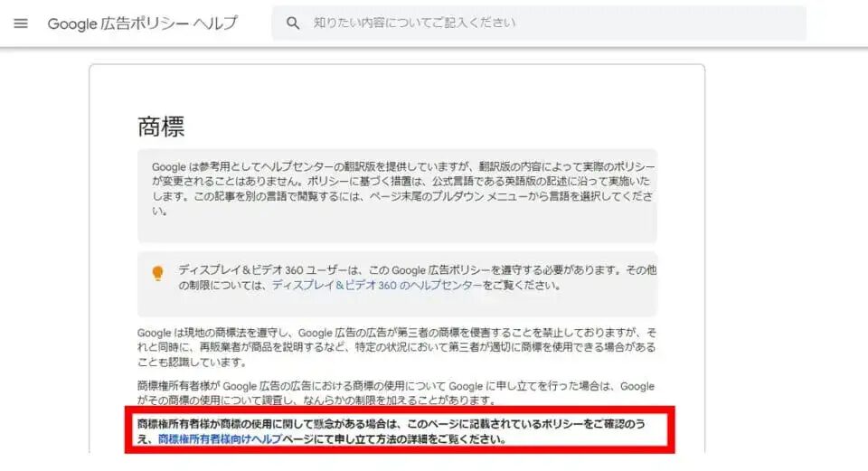The width and height of the screenshot is (868, 471).
Task: Open Google 広告ポリシー ヘルプ home link
Action: pos(142,24)
